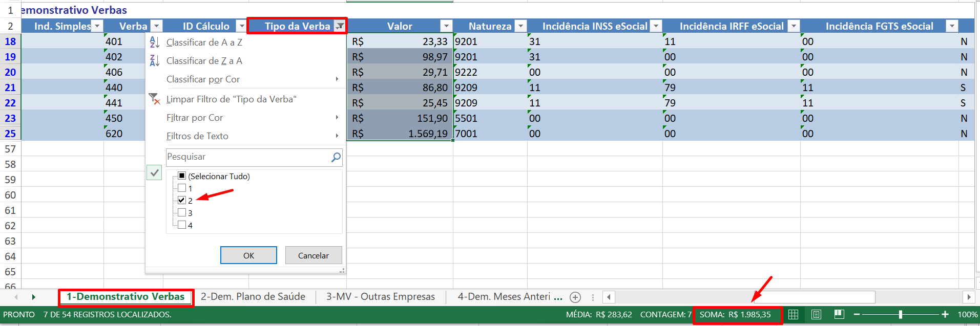
Task: Open Ind. Simples column filter dropdown
Action: (97, 26)
